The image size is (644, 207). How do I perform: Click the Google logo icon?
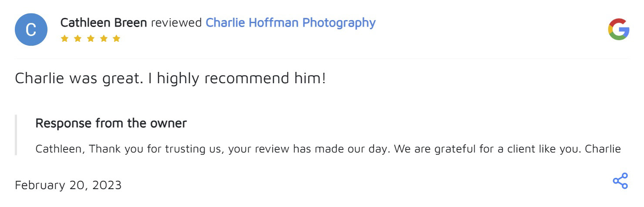[x=619, y=29]
